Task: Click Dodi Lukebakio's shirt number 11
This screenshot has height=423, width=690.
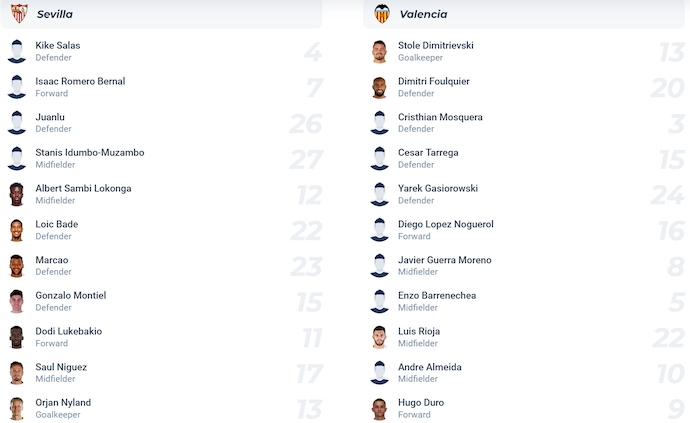Action: coord(312,337)
